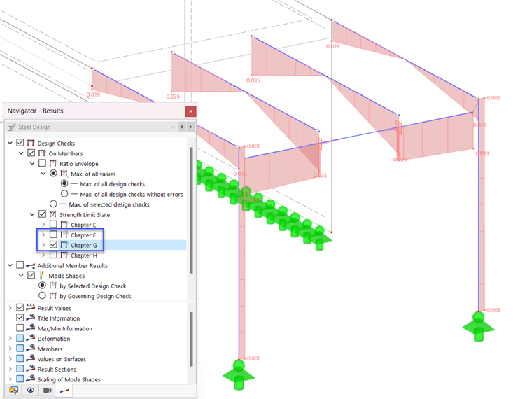Viewport: 532px width, 399px height.
Task: Expand the Scaling of Mode Shapes node
Action: [10, 379]
